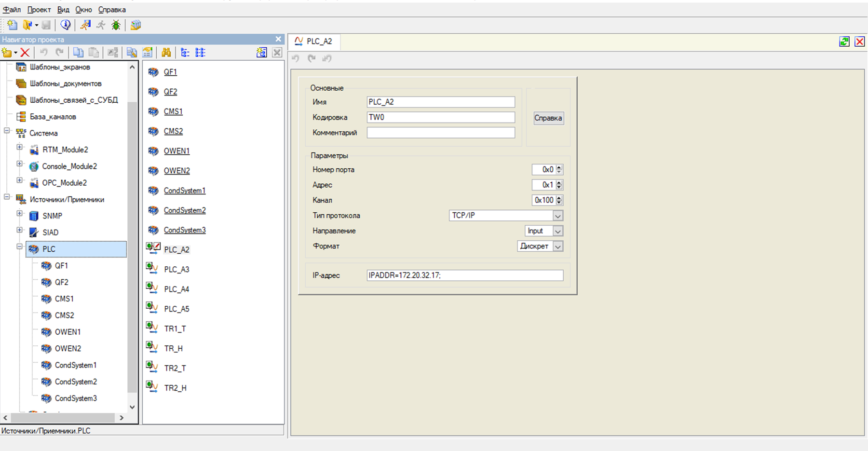Click the pencil-over-pages icon in navigator toolbar
The height and width of the screenshot is (451, 868).
click(x=132, y=53)
